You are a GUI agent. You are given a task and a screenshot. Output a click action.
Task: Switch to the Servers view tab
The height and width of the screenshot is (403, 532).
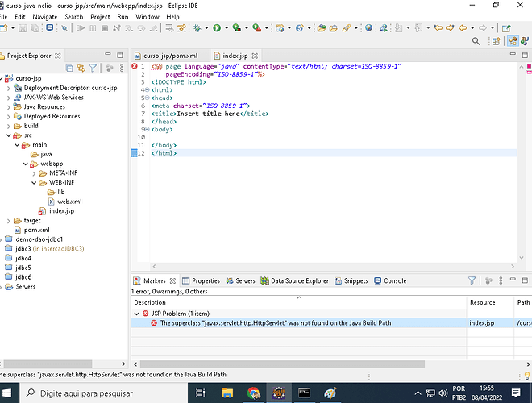[241, 280]
